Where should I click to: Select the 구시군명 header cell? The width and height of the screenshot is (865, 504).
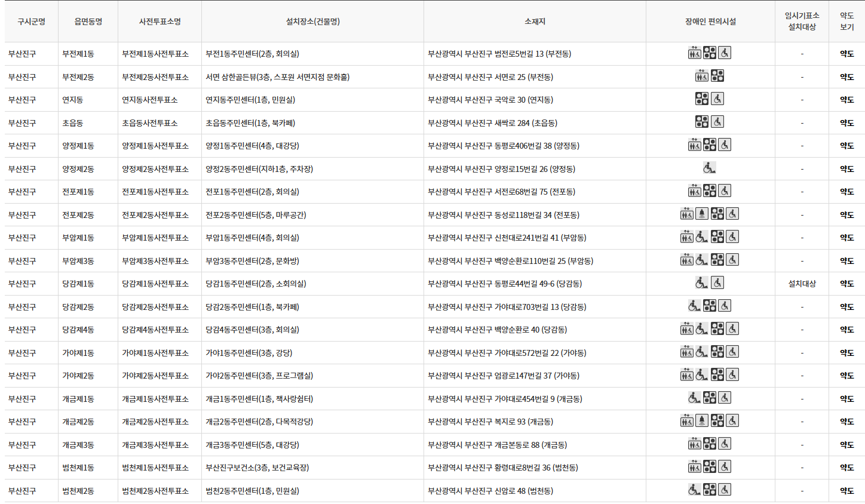point(30,21)
